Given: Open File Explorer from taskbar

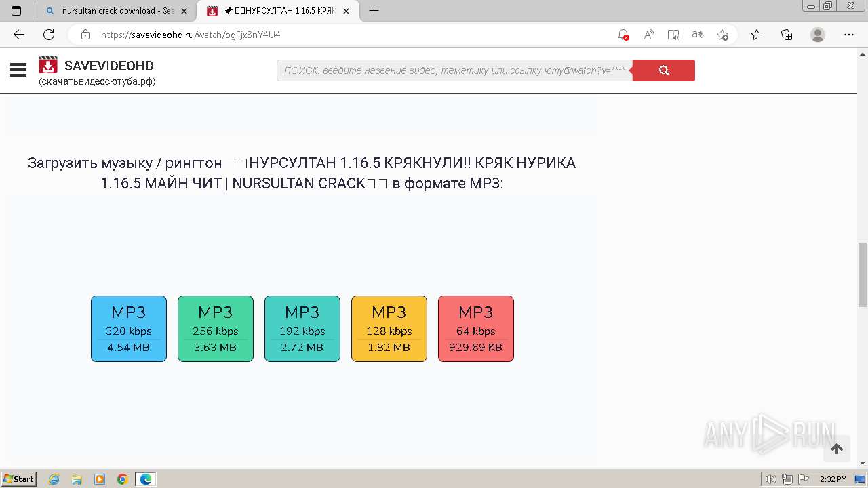Looking at the screenshot, I should coord(77,479).
